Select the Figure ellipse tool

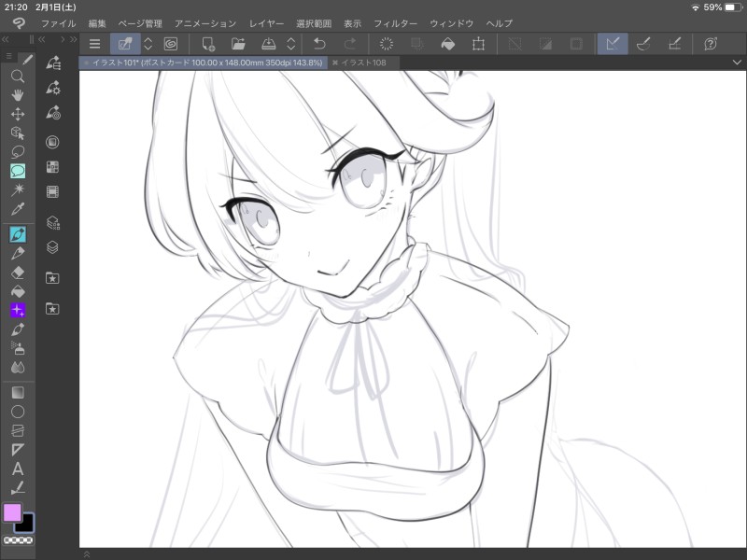click(x=18, y=412)
